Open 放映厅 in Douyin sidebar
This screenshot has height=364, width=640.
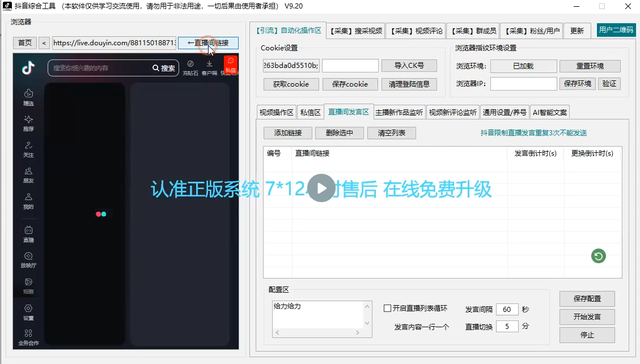[28, 260]
